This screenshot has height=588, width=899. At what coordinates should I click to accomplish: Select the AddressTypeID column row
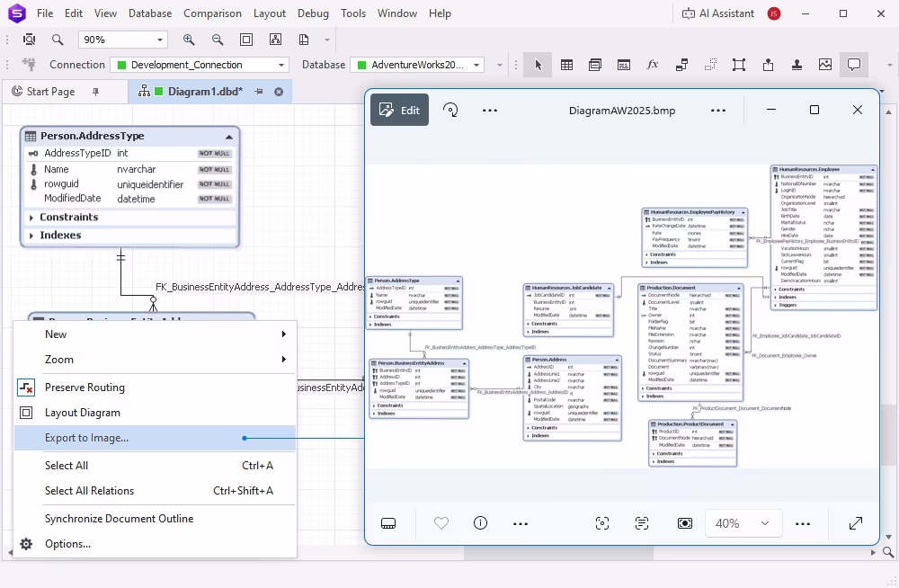[130, 153]
